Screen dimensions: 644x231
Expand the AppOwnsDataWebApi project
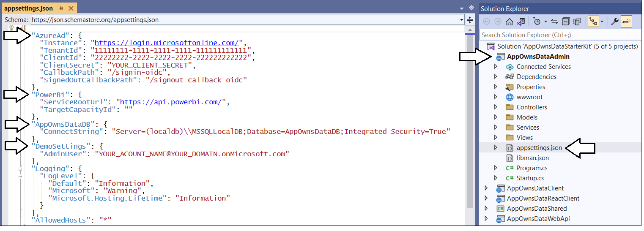(486, 219)
